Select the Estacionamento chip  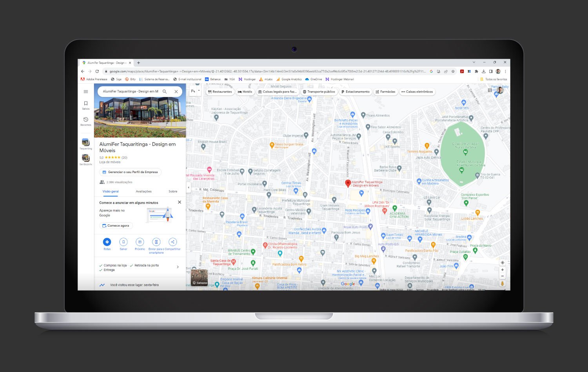[x=355, y=92]
